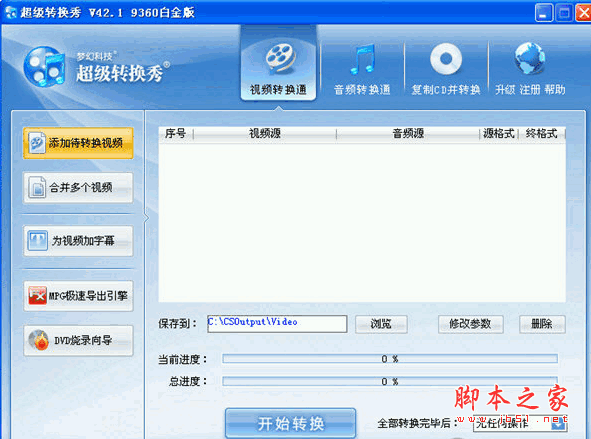
Task: Click the 终格式 column header
Action: click(x=542, y=133)
